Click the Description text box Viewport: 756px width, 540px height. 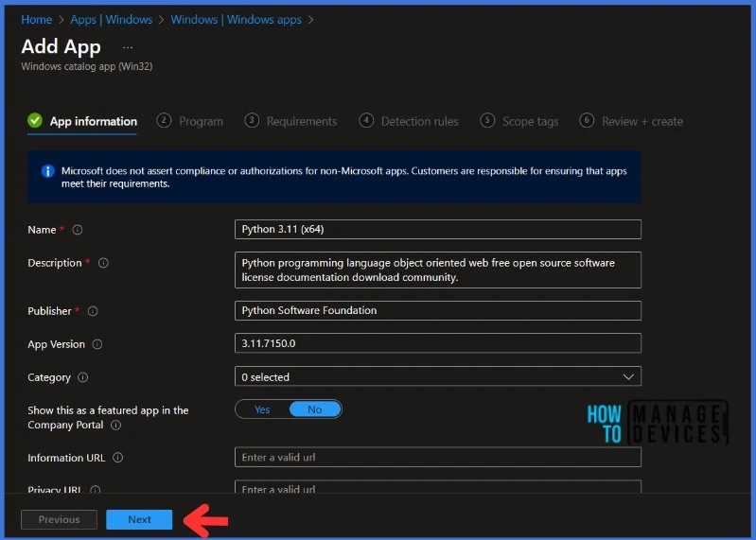[x=438, y=270]
